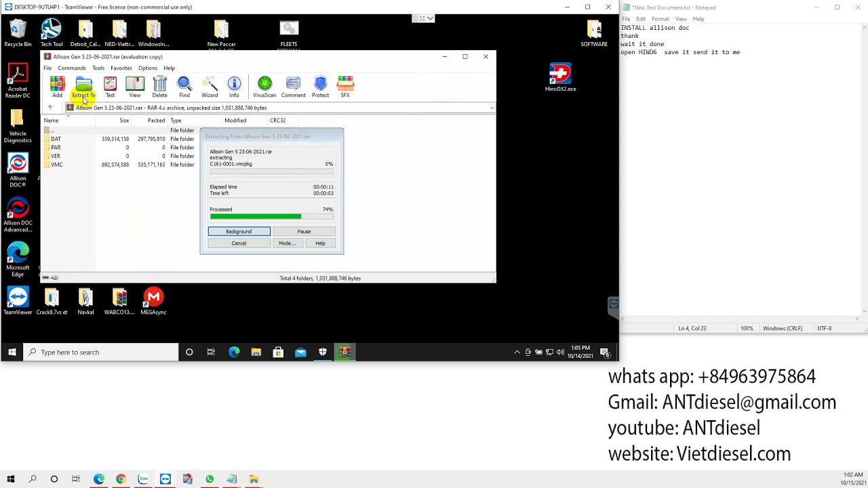Select the TeamViewer desktop shortcut

[x=18, y=301]
